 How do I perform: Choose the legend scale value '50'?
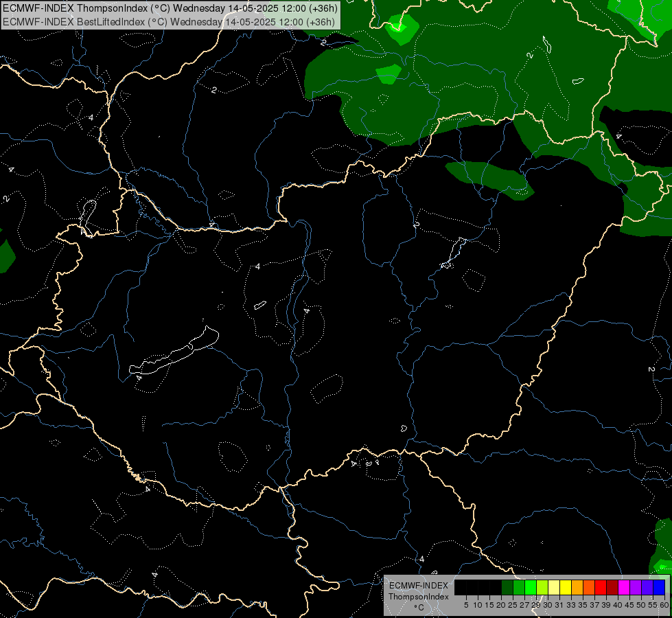point(640,605)
